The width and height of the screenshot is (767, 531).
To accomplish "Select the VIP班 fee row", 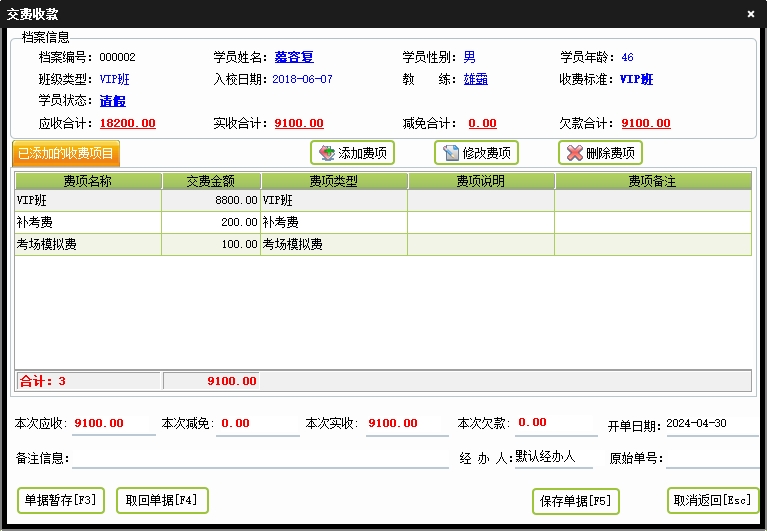I will point(88,200).
